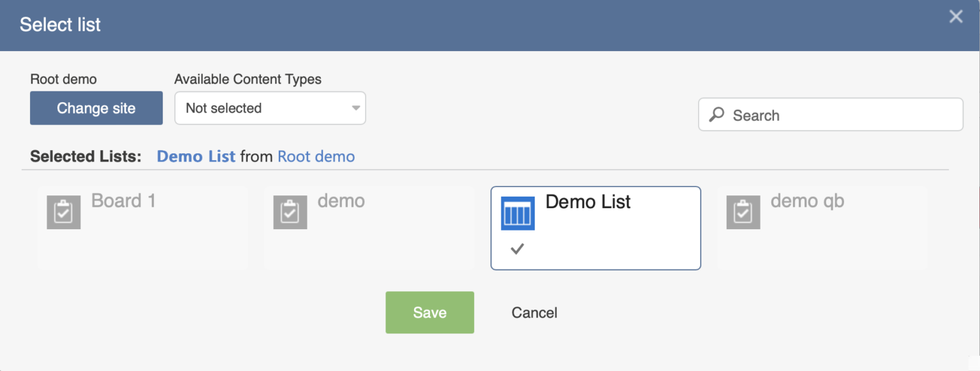Click the Board 1 clipboard icon

(x=64, y=213)
